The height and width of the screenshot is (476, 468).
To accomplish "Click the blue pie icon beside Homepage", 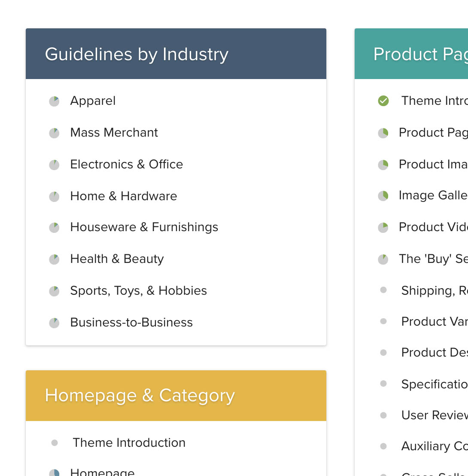I will coord(54,473).
